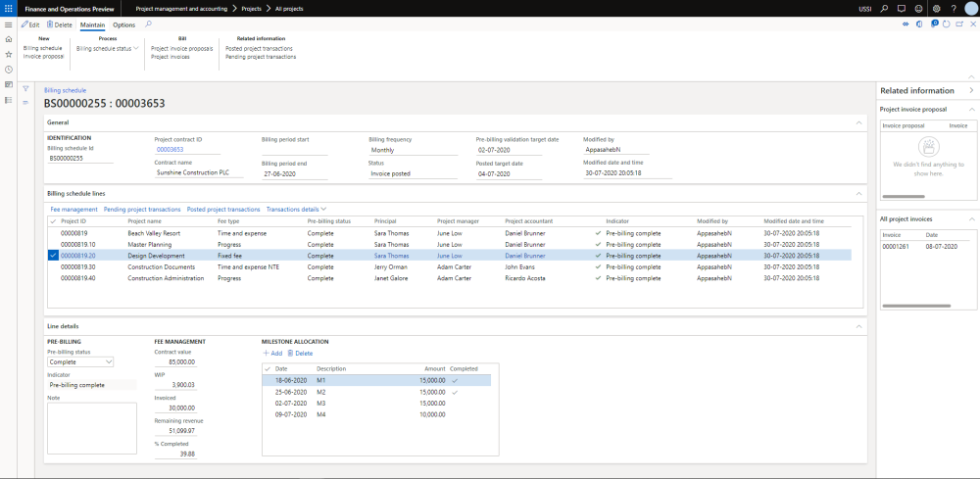
Task: Open the app launcher waffle icon
Action: click(9, 8)
